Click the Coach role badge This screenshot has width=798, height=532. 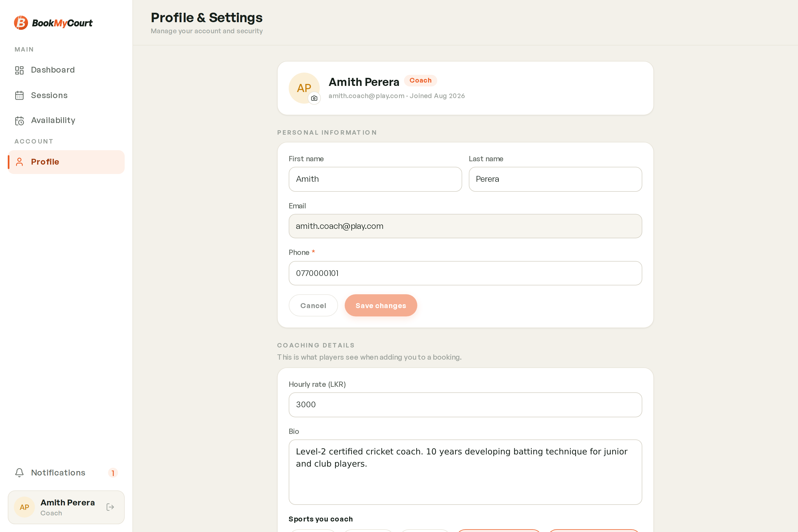click(x=420, y=80)
